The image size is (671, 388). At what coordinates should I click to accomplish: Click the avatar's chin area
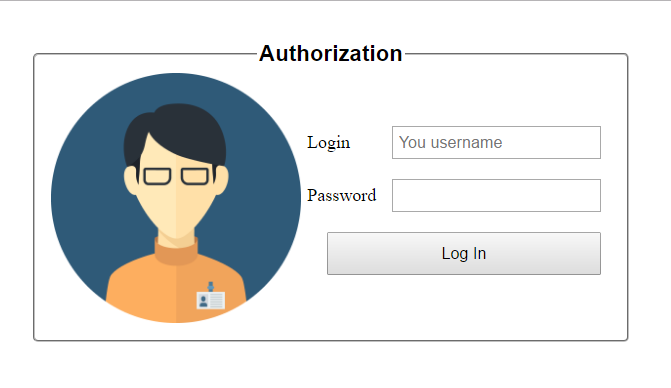coord(176,227)
